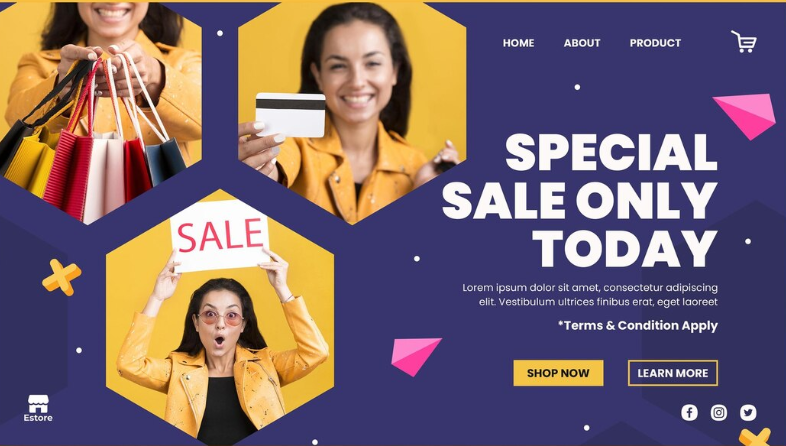The image size is (786, 446).
Task: Click the LEARN MORE button
Action: coord(673,373)
